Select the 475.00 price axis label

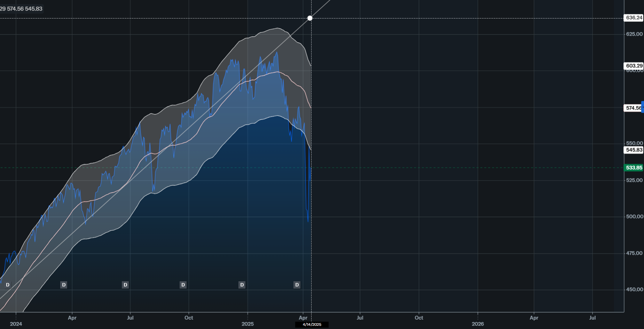[x=634, y=253]
